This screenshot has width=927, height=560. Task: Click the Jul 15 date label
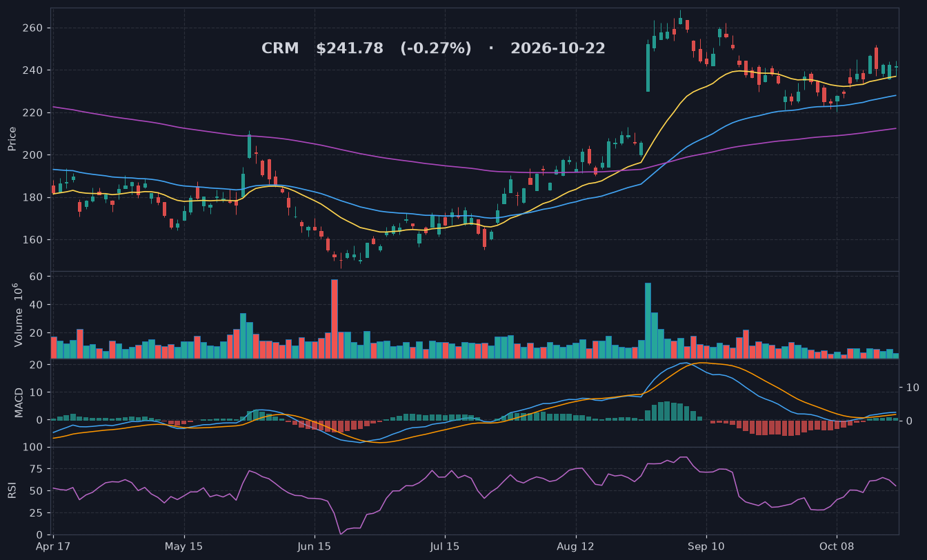445,546
